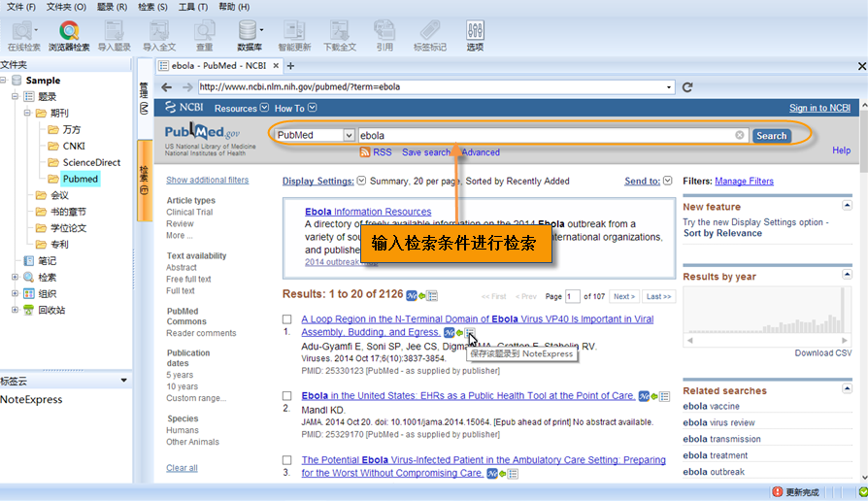Run the 查重 duplicate check tool

click(x=204, y=35)
